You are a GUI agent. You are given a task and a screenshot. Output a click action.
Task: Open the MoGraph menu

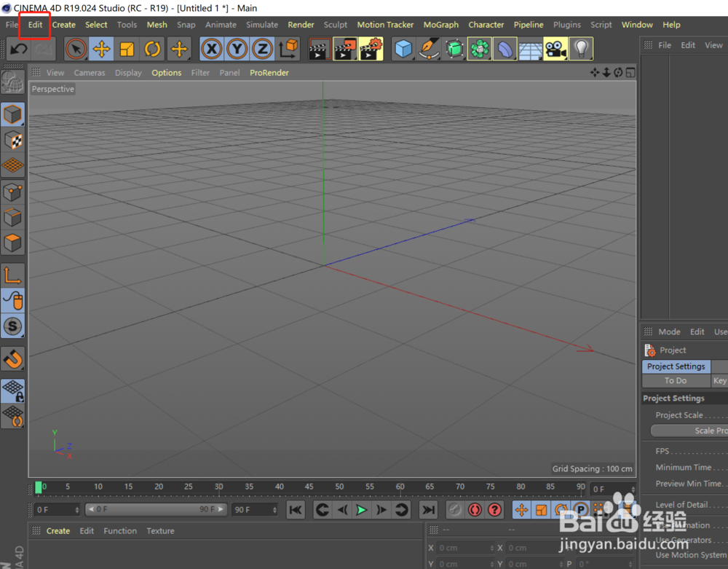440,25
